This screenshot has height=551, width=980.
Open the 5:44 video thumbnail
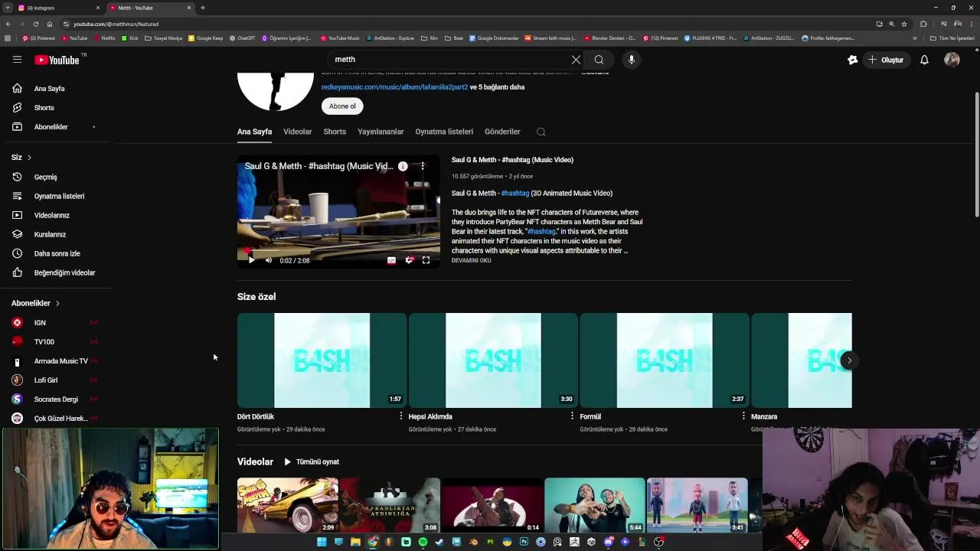pos(594,505)
